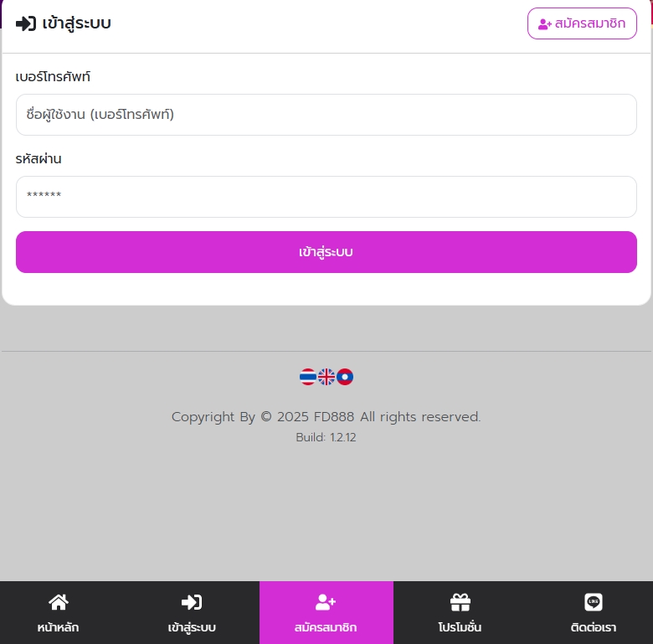
Task: Switch to เข้าสู่ระบบ bottom tab
Action: click(x=192, y=628)
